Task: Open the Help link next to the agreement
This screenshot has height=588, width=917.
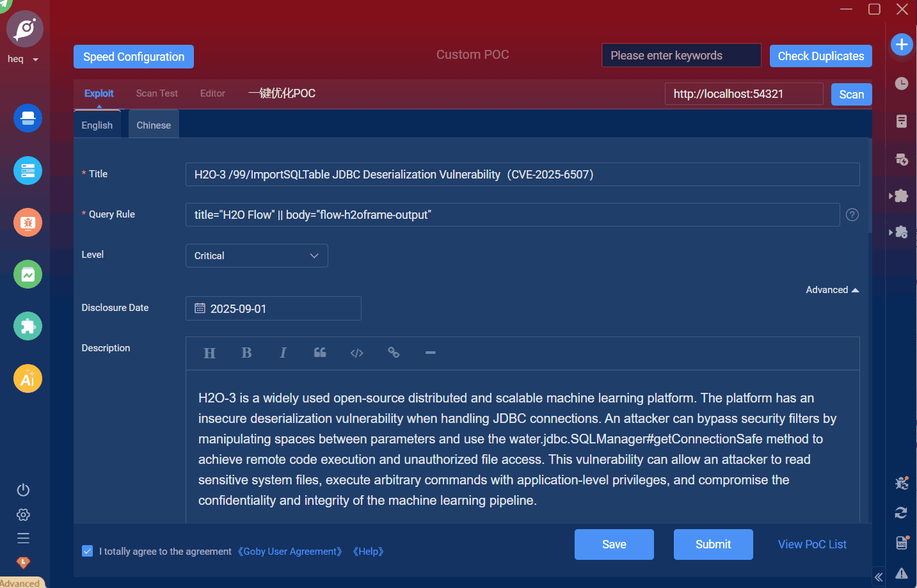Action: coord(368,552)
